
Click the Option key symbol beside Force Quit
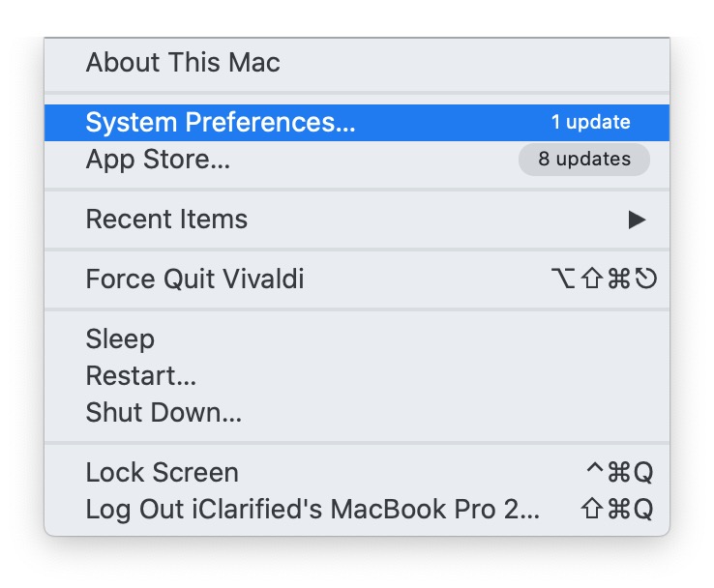coord(562,280)
